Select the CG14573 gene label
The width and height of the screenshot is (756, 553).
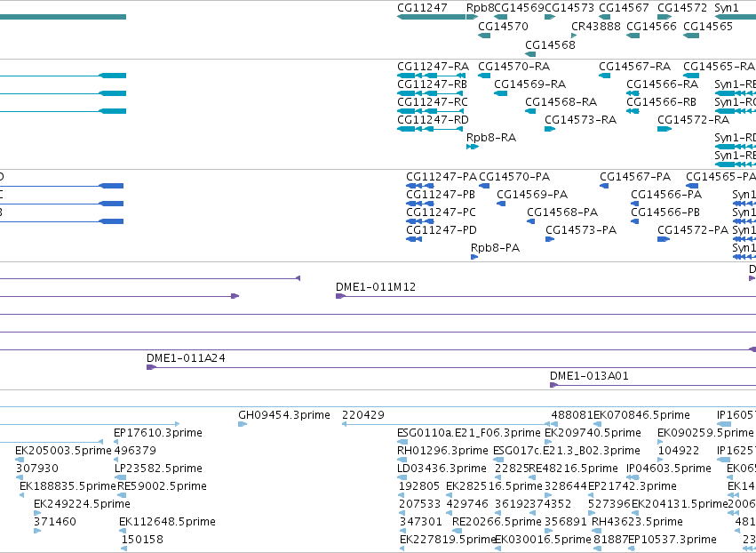click(569, 8)
